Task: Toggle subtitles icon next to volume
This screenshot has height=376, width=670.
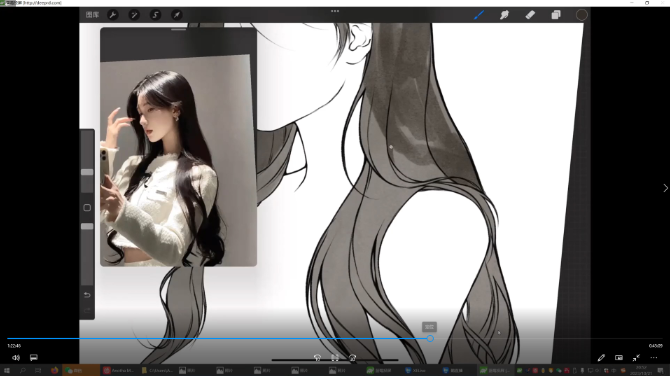Action: 34,358
